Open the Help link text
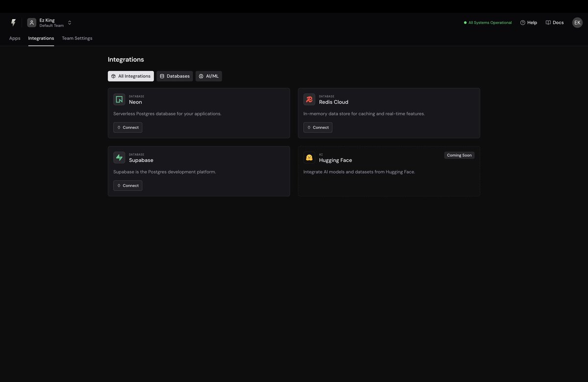The width and height of the screenshot is (588, 382). click(532, 23)
